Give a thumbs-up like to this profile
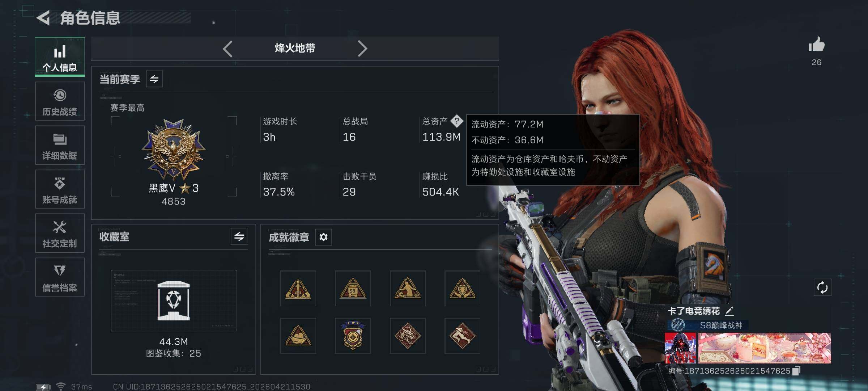This screenshot has width=868, height=391. tap(817, 45)
